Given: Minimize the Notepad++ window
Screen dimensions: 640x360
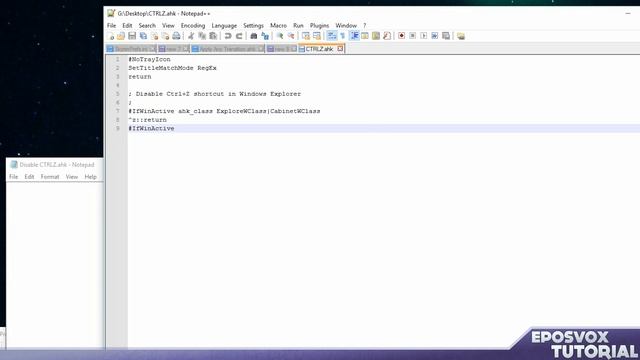Looking at the screenshot, I should pos(628,13).
